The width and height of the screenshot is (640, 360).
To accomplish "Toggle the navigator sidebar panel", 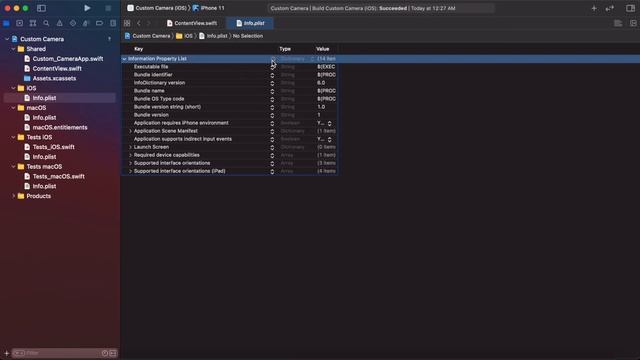I will 41,8.
